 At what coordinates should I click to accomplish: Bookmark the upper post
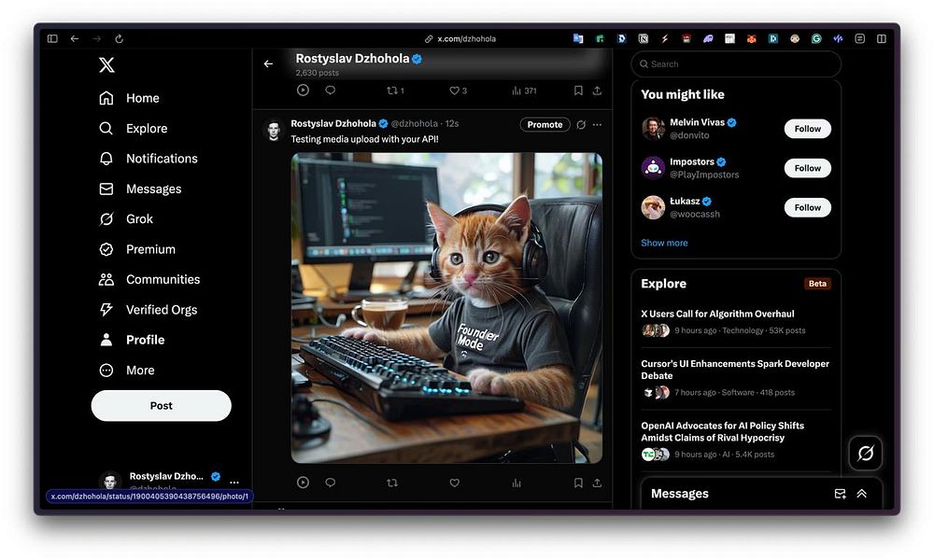578,91
